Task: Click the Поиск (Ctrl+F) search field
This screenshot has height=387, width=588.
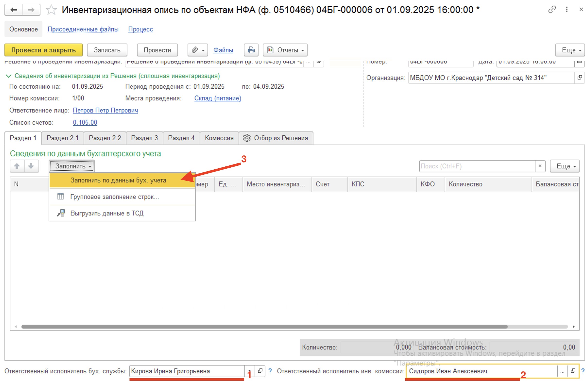Action: [x=477, y=166]
